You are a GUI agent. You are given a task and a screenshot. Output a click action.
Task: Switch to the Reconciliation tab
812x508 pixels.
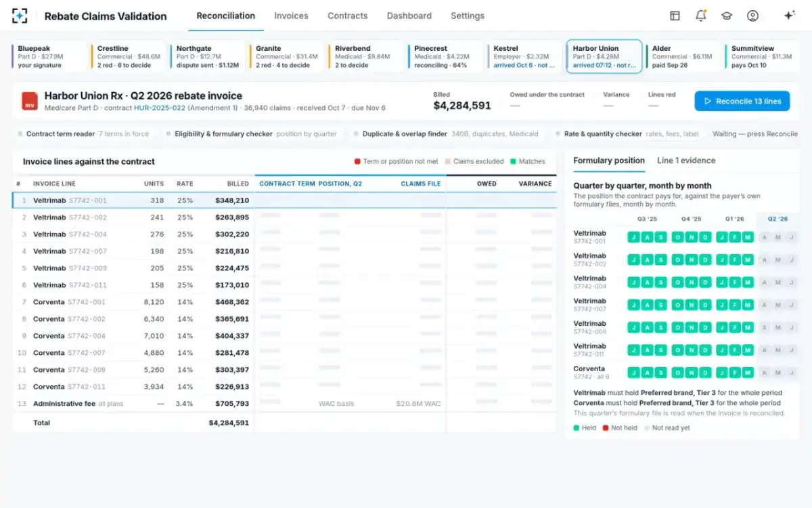pyautogui.click(x=226, y=16)
